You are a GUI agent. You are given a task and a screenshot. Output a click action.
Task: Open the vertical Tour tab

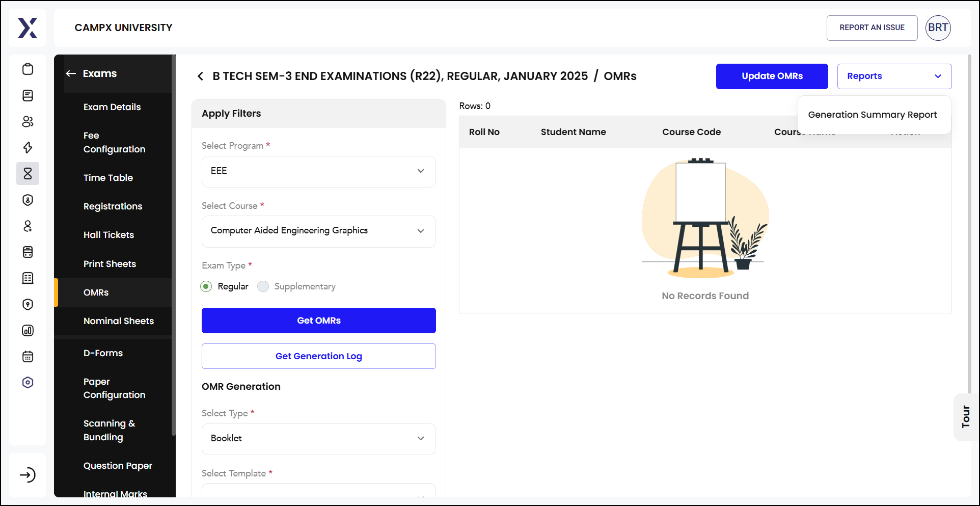click(966, 417)
